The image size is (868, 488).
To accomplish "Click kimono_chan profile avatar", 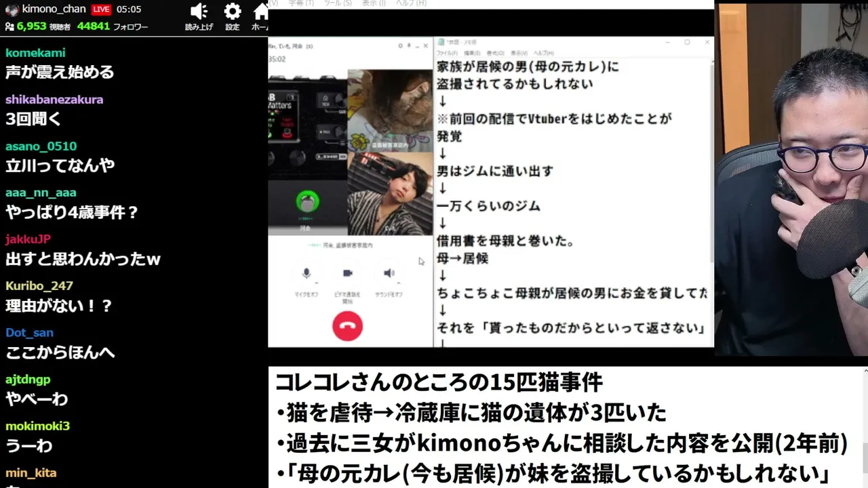I will pyautogui.click(x=12, y=9).
